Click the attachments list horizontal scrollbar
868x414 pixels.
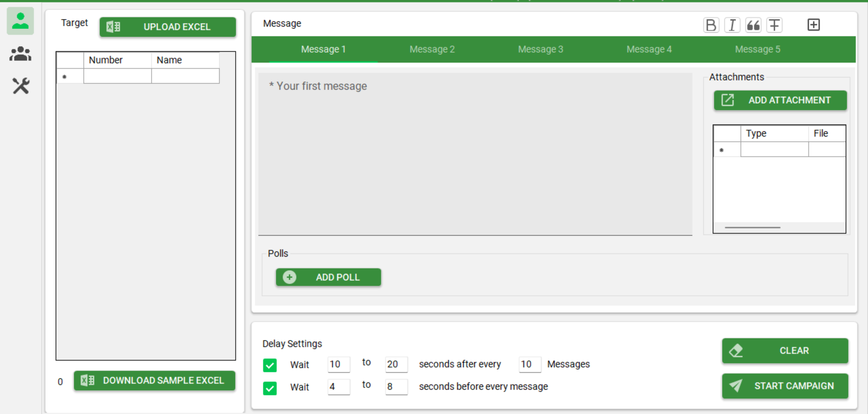(x=752, y=228)
